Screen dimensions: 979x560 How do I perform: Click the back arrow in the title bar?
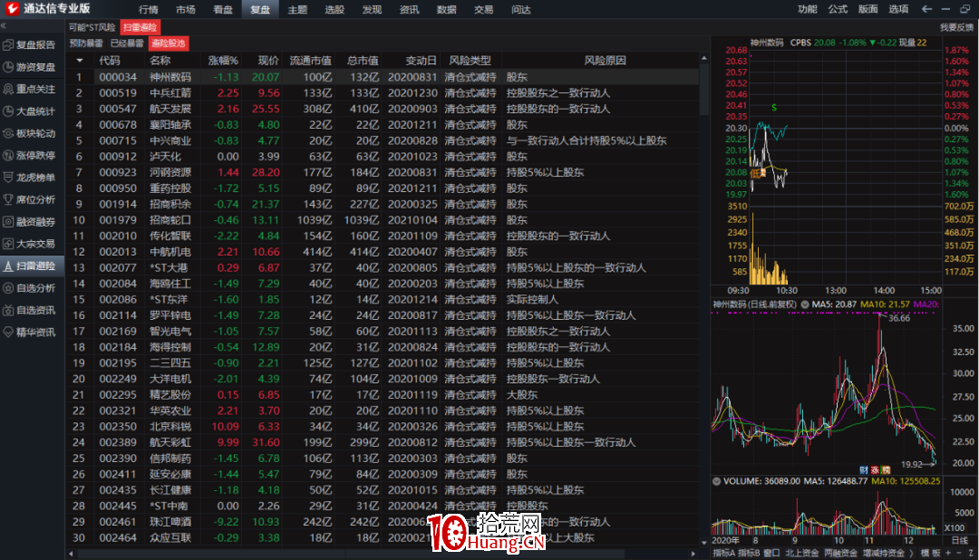pyautogui.click(x=926, y=9)
